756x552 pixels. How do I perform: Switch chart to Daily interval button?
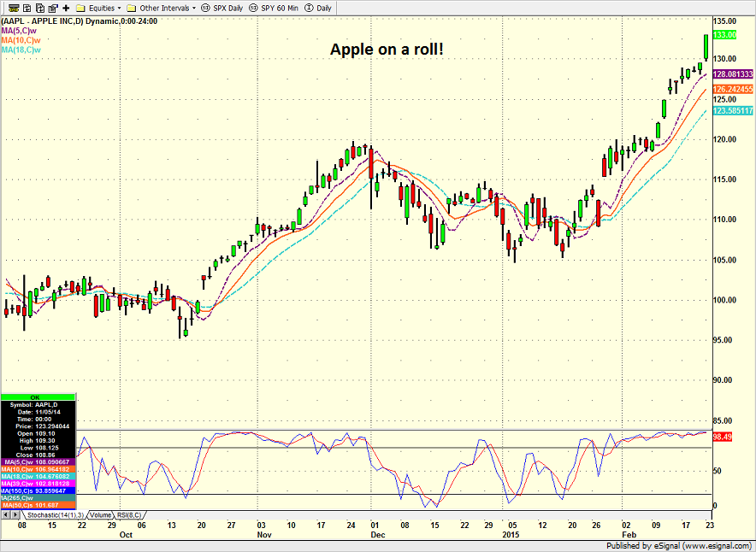tap(324, 9)
